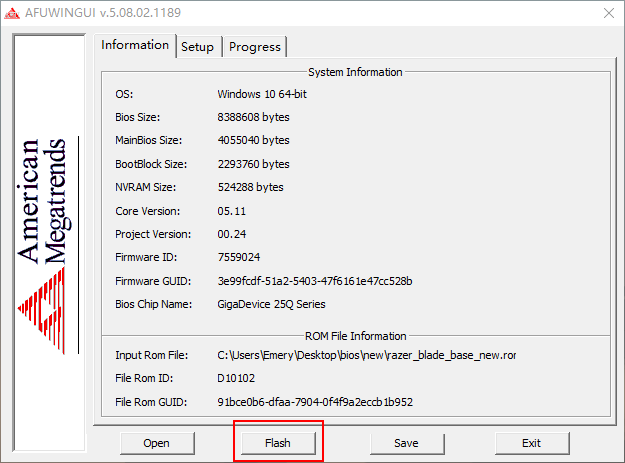Image resolution: width=625 pixels, height=463 pixels.
Task: Select the Firmware ID value 7559024
Action: click(240, 257)
